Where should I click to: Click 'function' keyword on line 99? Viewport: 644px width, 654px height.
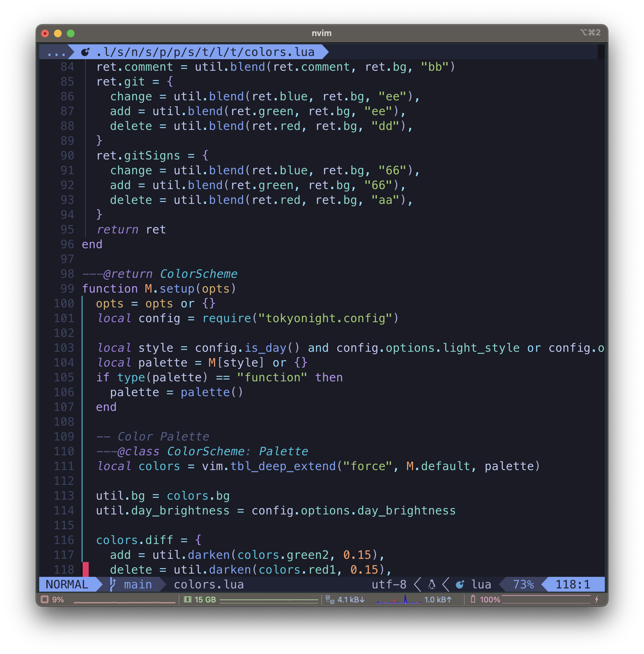tap(110, 289)
